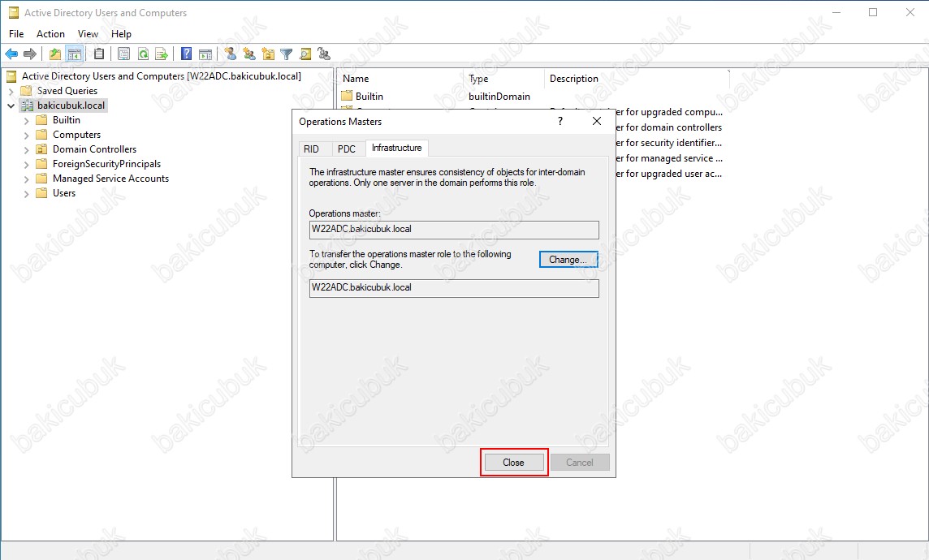Click the Export List toolbar icon

tap(161, 54)
